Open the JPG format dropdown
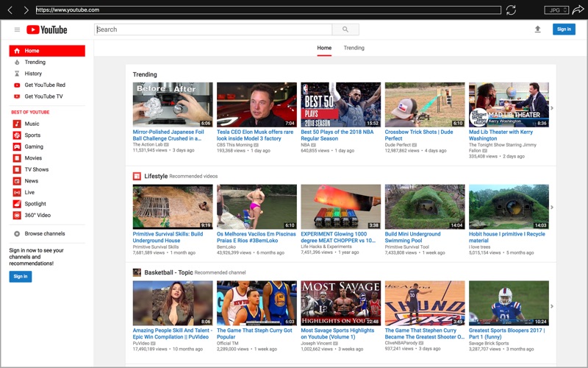 coord(556,10)
